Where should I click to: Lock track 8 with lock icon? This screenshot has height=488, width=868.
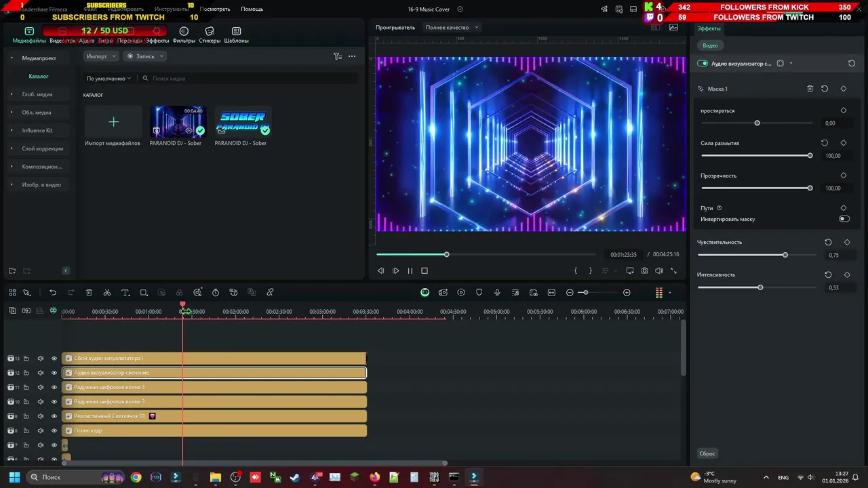pyautogui.click(x=26, y=430)
